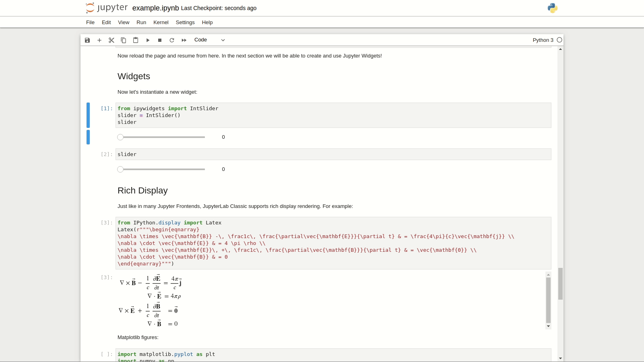Click Last Checkpoint: seconds ago text

(x=219, y=8)
